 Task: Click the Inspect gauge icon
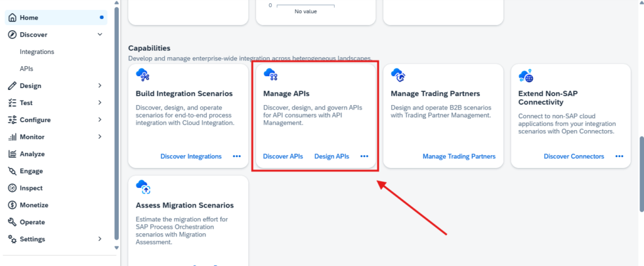pos(13,188)
